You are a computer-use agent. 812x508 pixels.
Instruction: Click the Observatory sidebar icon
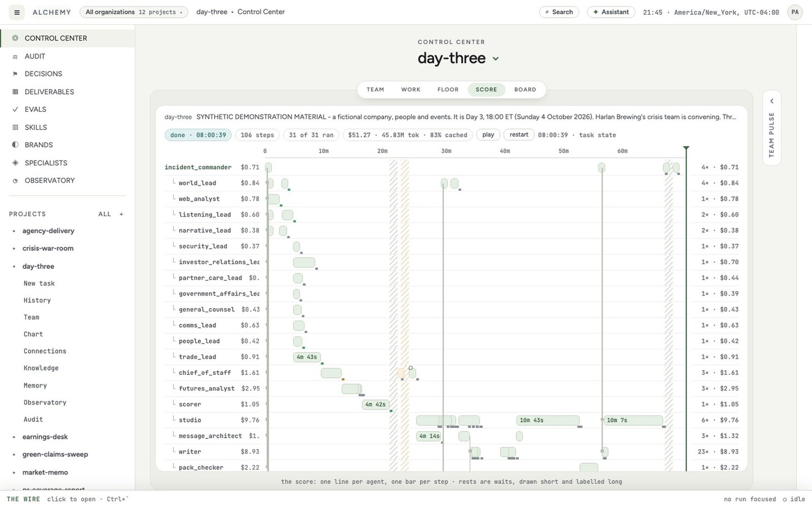point(15,181)
